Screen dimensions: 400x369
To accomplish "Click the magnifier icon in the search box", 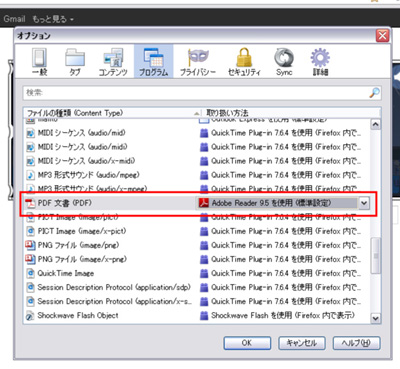I will pos(374,93).
